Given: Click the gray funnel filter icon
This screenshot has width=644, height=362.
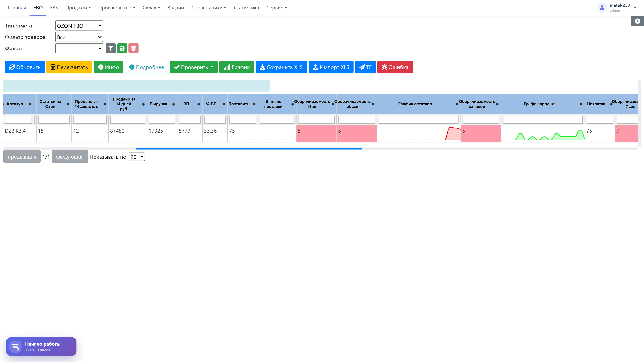Looking at the screenshot, I should (111, 48).
